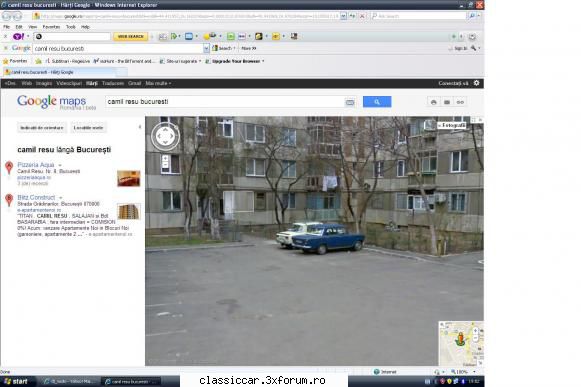Click the Street View pan compass control
581x387 pixels.
pos(165,136)
